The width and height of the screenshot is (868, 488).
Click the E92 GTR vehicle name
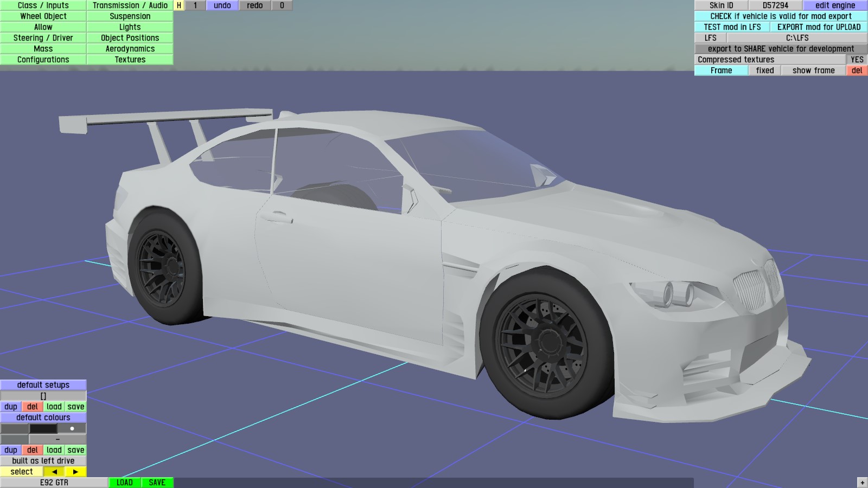(54, 483)
